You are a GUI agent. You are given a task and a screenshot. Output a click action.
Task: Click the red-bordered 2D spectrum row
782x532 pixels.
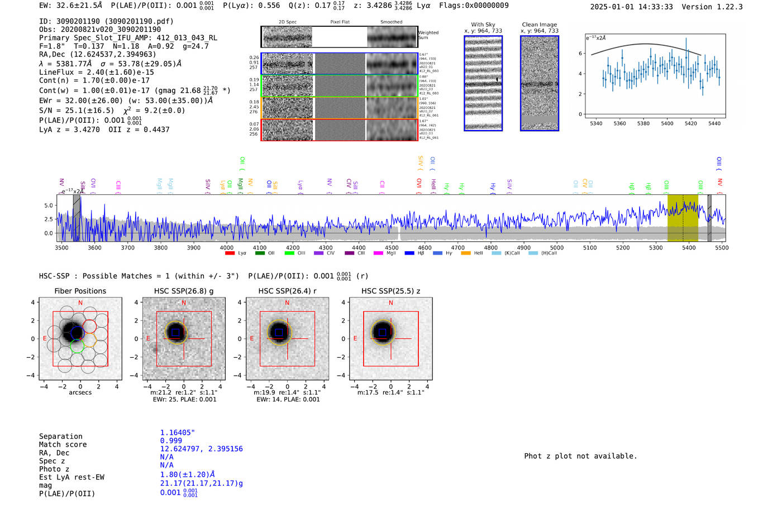coord(340,130)
